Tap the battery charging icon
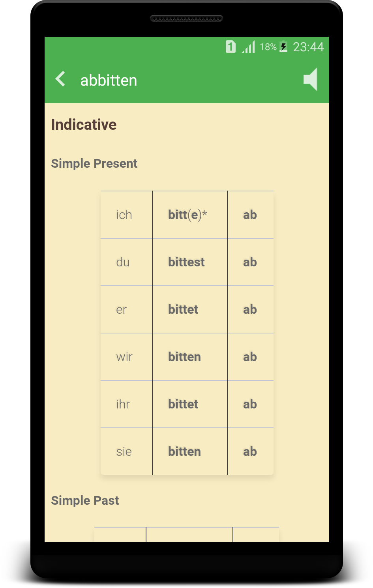The width and height of the screenshot is (373, 588). [283, 47]
